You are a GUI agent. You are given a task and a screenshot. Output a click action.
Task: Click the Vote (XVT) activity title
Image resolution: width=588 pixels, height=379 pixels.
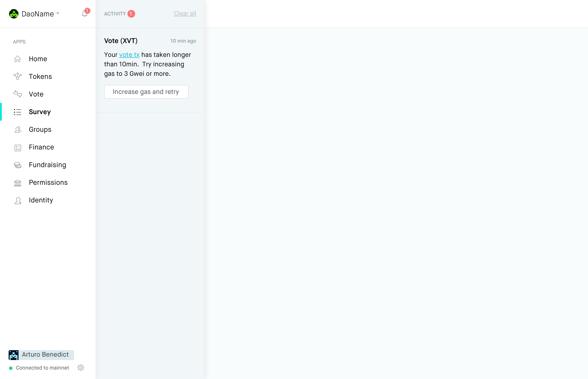coord(121,41)
